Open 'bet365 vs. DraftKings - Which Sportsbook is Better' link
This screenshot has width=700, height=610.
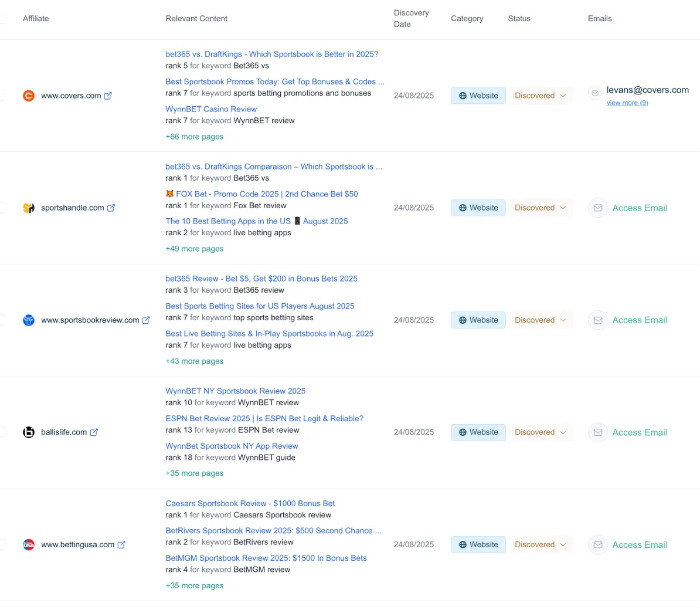click(x=271, y=54)
